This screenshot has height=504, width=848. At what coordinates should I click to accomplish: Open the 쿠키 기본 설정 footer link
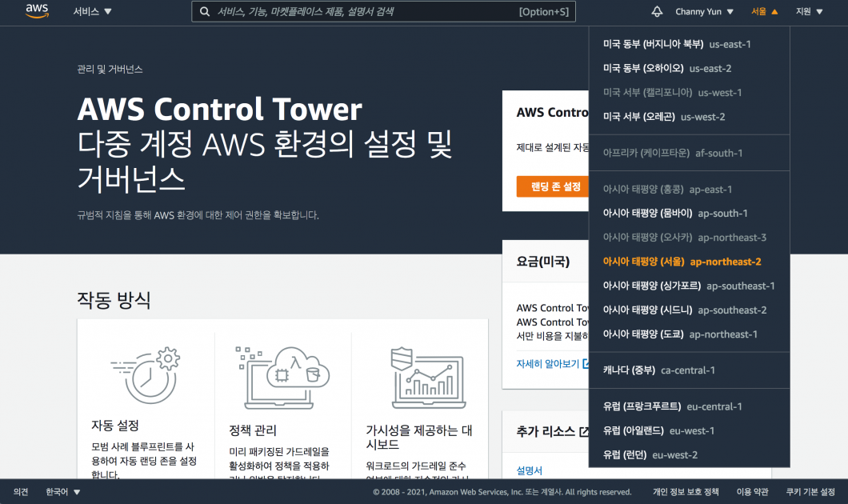pos(810,492)
